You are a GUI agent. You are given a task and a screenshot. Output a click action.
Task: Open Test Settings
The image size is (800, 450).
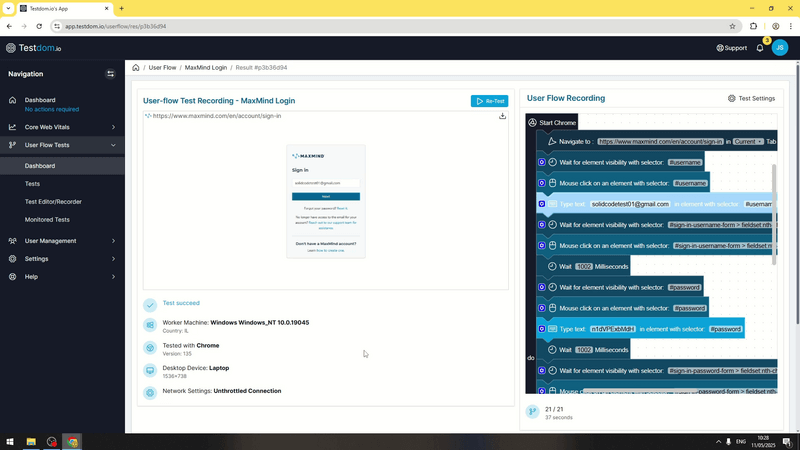coord(751,98)
